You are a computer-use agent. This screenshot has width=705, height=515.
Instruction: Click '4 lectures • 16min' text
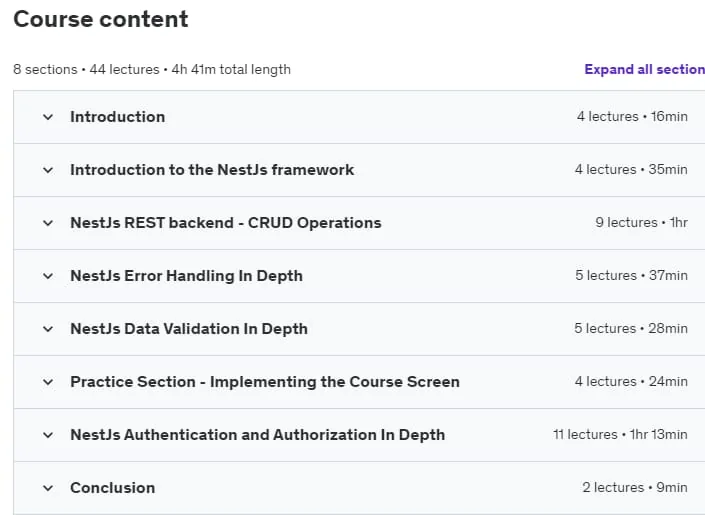632,116
